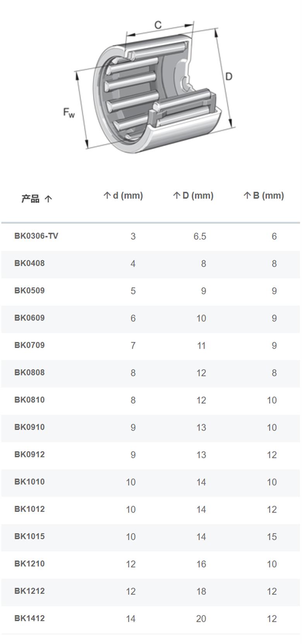This screenshot has width=302, height=644.
Task: Click the BK1015 product name
Action: tap(29, 536)
